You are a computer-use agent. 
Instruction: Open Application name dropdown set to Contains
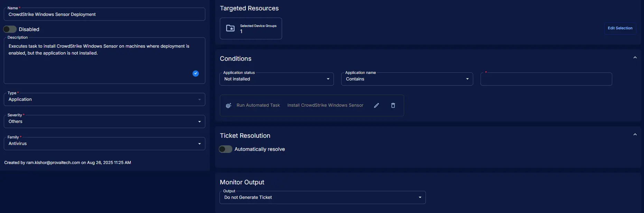click(x=407, y=79)
